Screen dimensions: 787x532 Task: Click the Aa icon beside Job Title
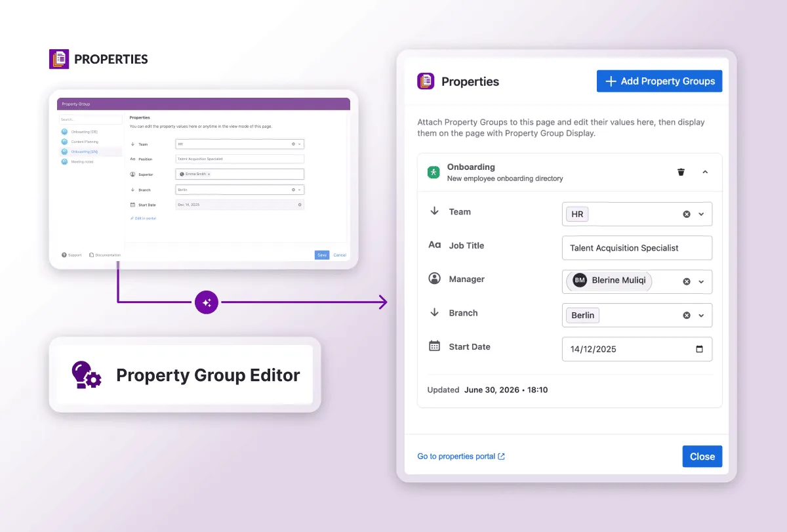click(434, 245)
